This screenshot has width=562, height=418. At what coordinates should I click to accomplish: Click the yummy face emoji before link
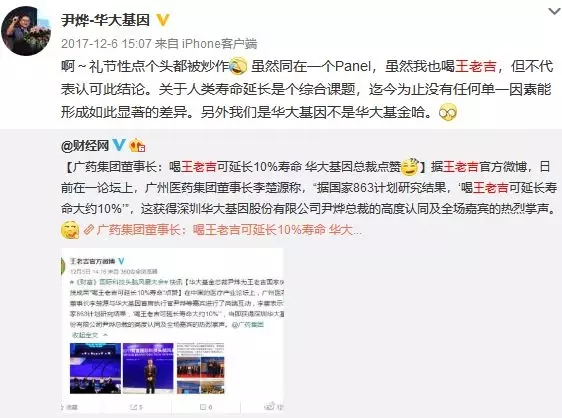[x=70, y=230]
